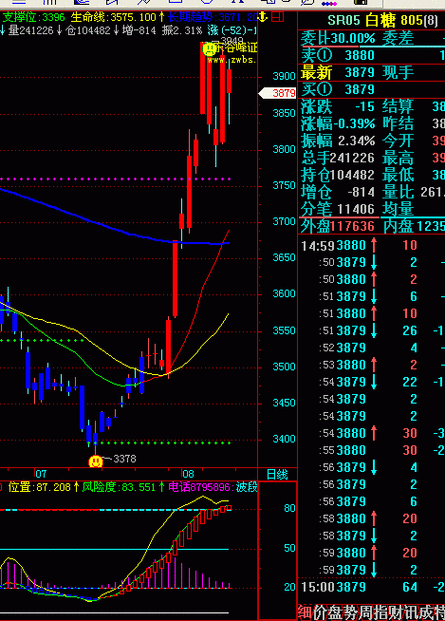445x621 pixels.
Task: Click the 卖① 3880 ask quote row
Action: point(371,55)
